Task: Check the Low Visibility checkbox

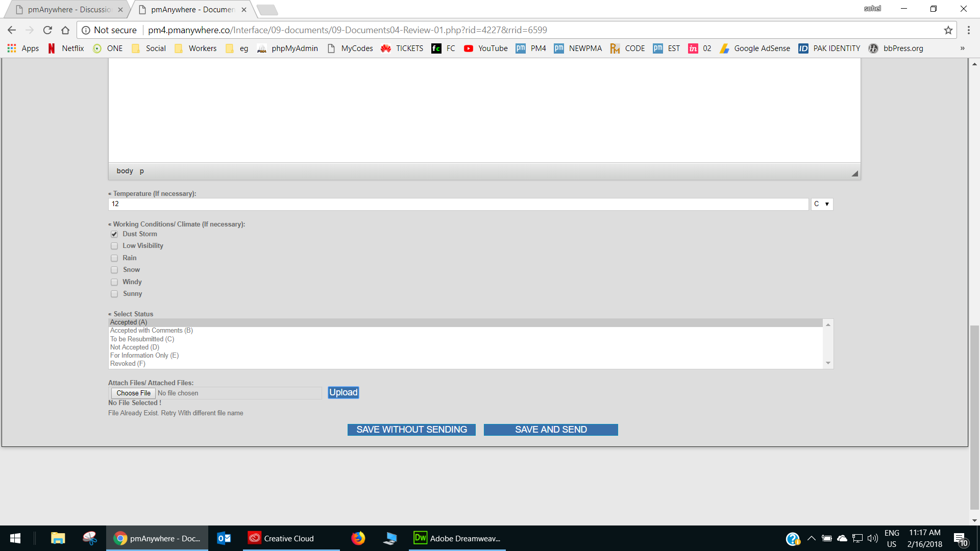Action: [114, 246]
